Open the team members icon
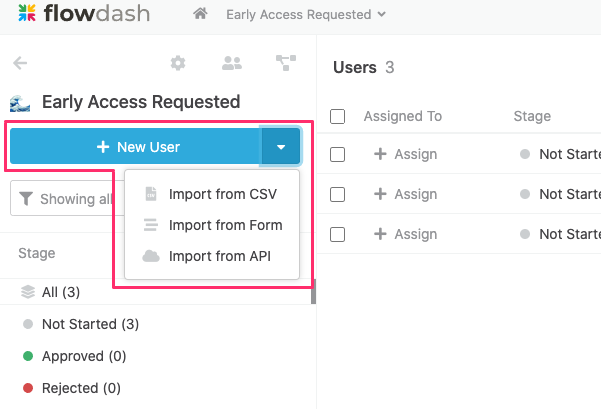Viewport: 601px width, 409px height. tap(232, 63)
